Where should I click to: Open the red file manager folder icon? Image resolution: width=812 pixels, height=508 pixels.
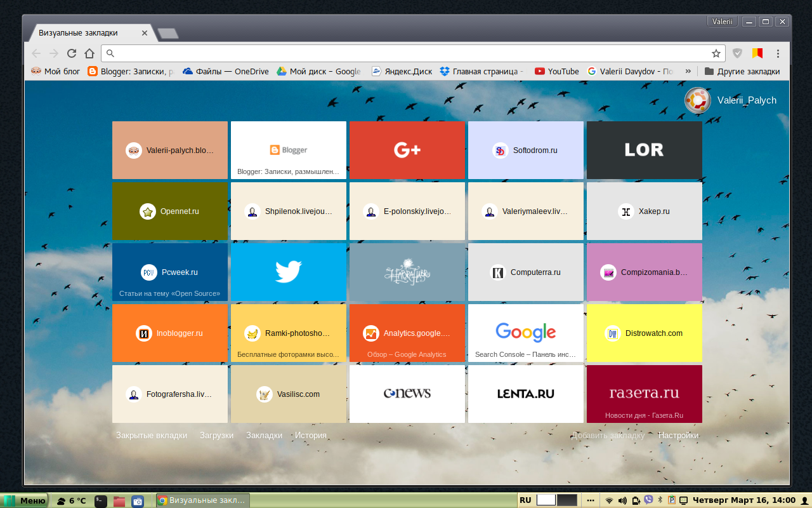coord(119,501)
